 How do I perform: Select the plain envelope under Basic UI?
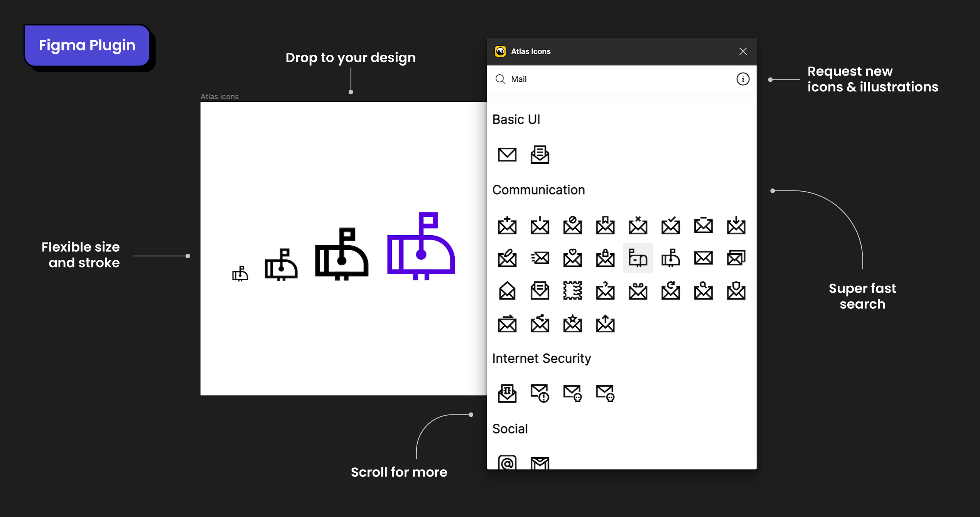(507, 155)
